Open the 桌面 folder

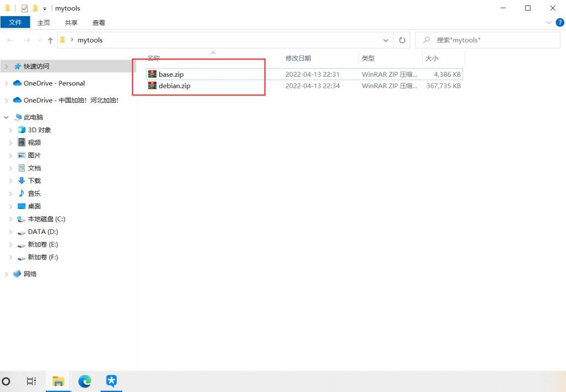34,206
